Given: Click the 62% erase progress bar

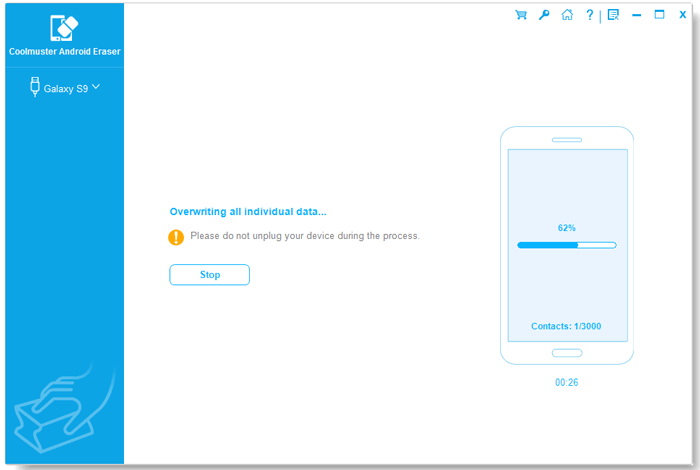Looking at the screenshot, I should [x=567, y=245].
